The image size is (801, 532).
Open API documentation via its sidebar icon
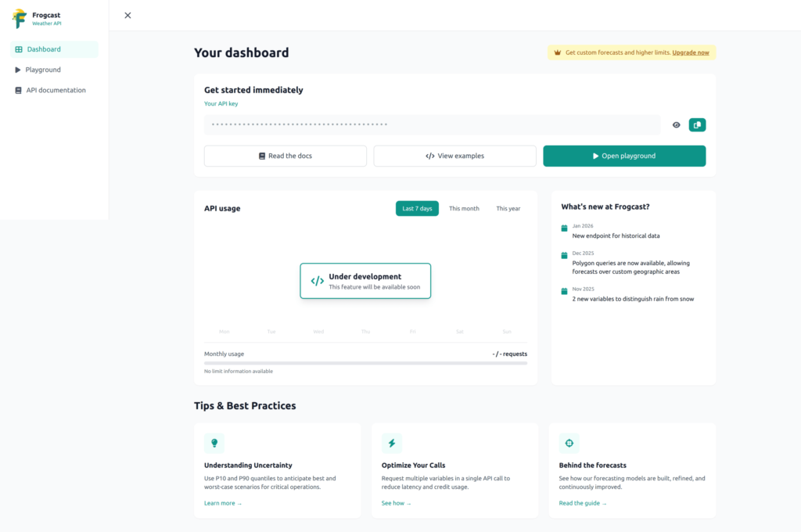click(x=17, y=89)
